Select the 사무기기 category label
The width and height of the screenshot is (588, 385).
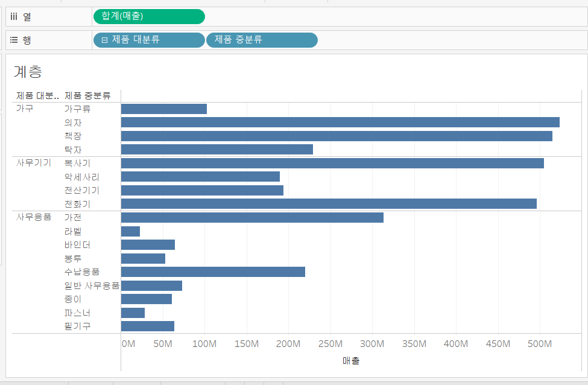33,163
